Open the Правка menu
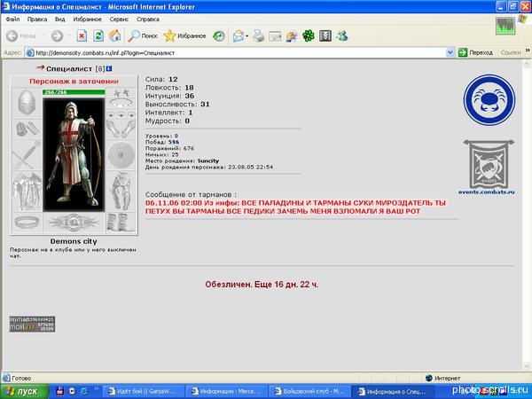The width and height of the screenshot is (532, 399). pyautogui.click(x=37, y=20)
